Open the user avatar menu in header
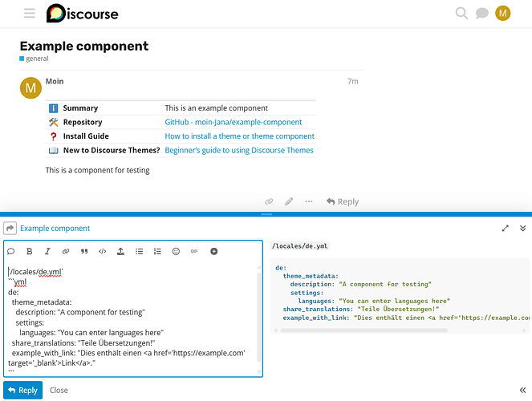 point(502,13)
